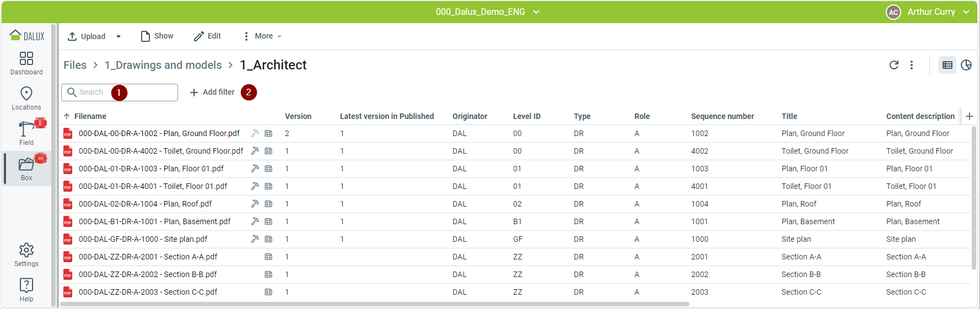Click the Edit toolbar button
980x309 pixels.
[207, 36]
